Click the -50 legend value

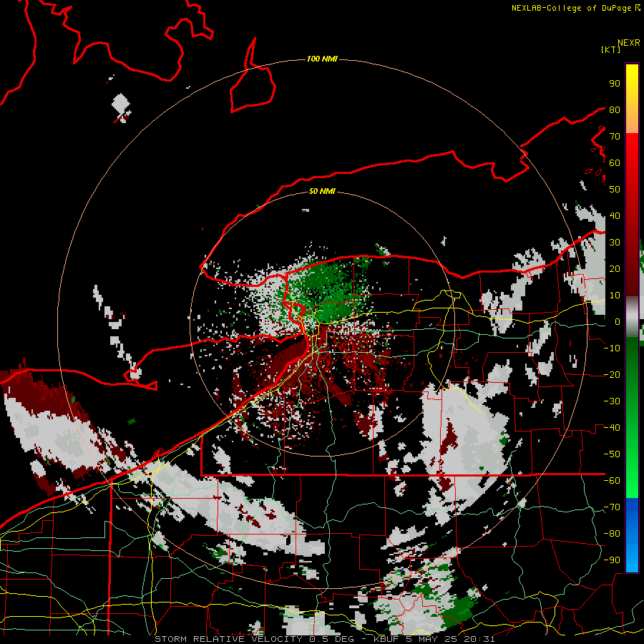click(612, 454)
